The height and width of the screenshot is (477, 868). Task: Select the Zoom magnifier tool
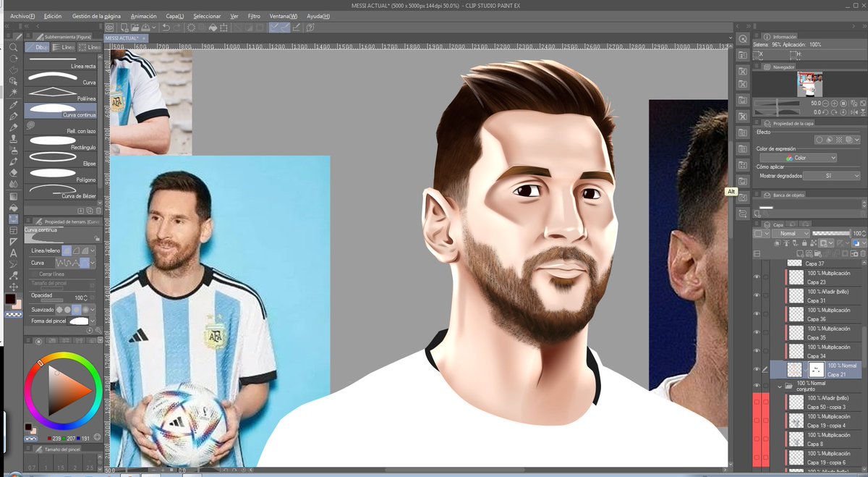point(13,47)
